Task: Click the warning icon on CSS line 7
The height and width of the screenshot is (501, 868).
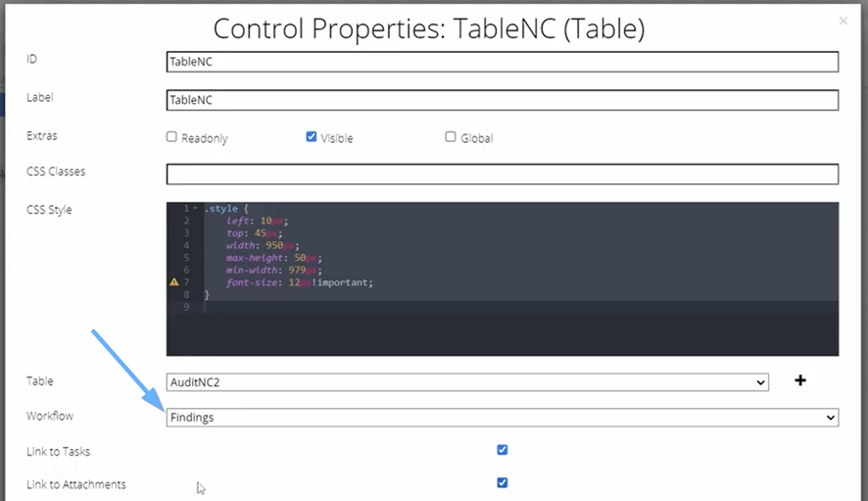Action: click(174, 282)
